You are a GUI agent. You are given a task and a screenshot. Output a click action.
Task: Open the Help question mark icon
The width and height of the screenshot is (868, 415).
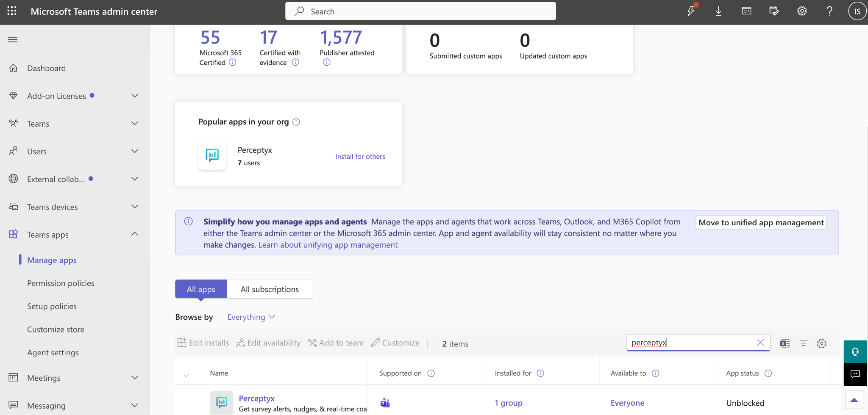tap(829, 11)
